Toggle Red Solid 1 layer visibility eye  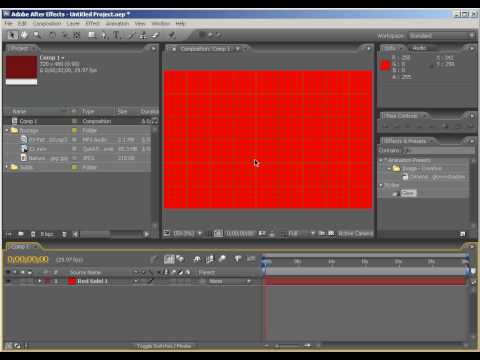pyautogui.click(x=9, y=281)
